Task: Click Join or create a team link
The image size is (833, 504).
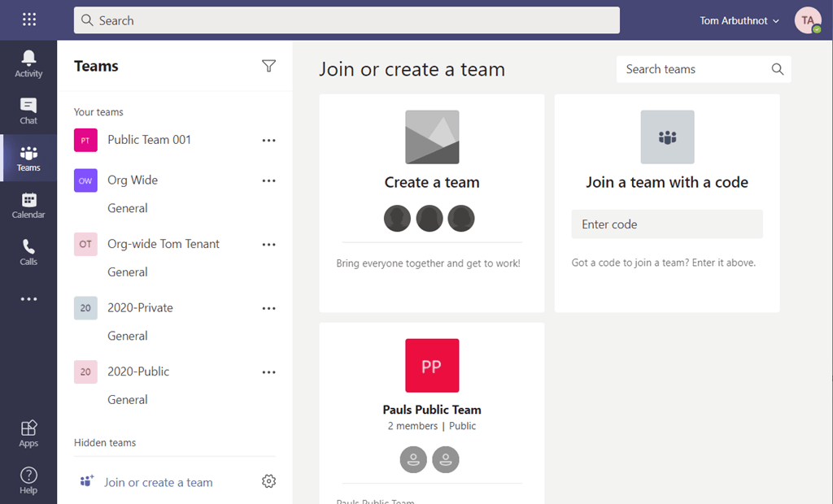Action: 158,482
